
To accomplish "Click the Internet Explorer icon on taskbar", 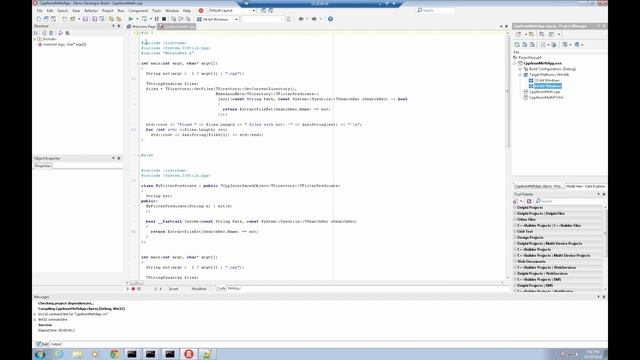I will [x=59, y=354].
